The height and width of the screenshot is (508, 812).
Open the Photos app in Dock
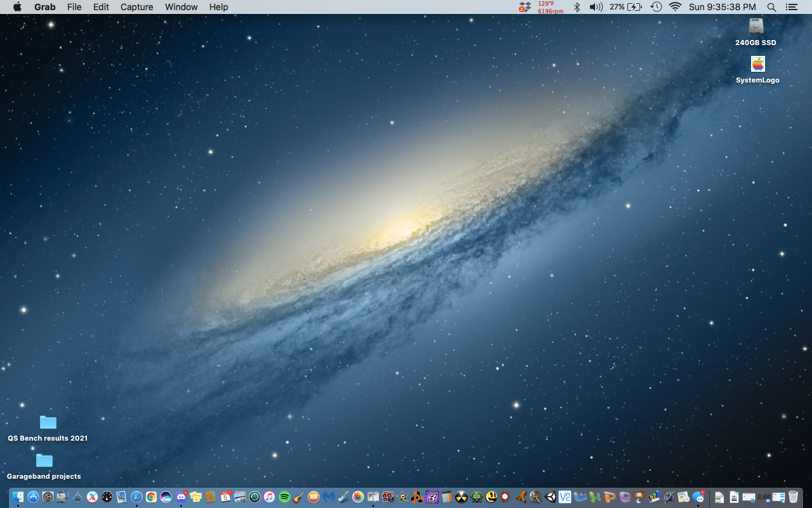(358, 497)
